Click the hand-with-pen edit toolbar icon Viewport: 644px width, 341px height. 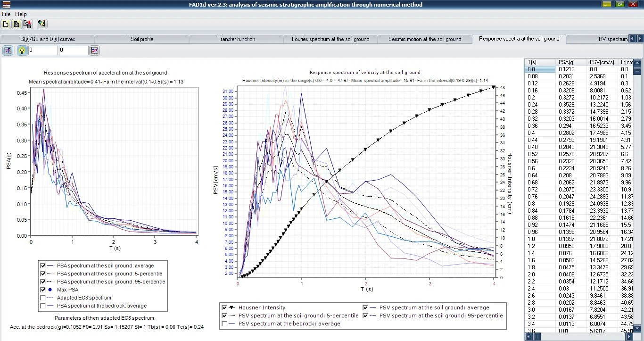point(41,24)
